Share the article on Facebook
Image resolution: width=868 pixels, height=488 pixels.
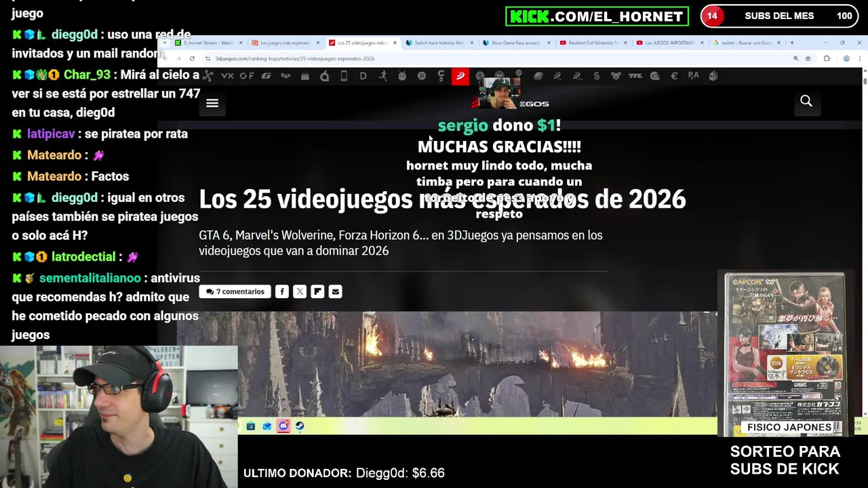(x=282, y=291)
